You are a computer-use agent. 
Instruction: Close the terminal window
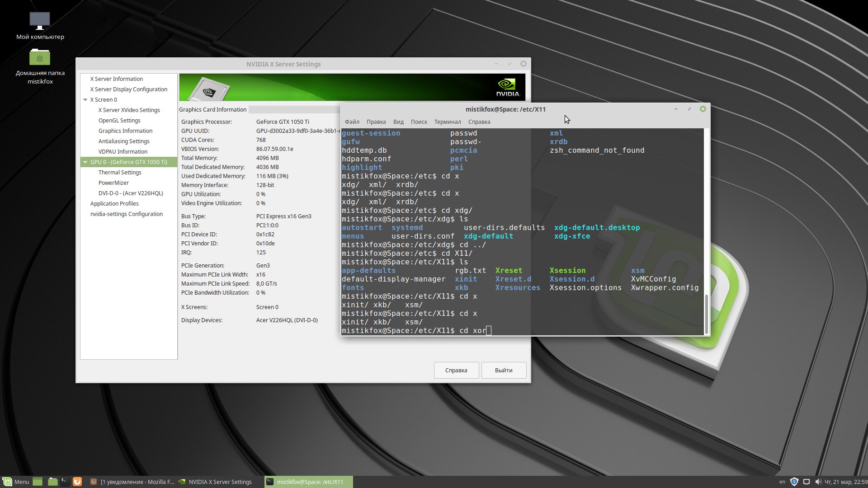tap(703, 109)
